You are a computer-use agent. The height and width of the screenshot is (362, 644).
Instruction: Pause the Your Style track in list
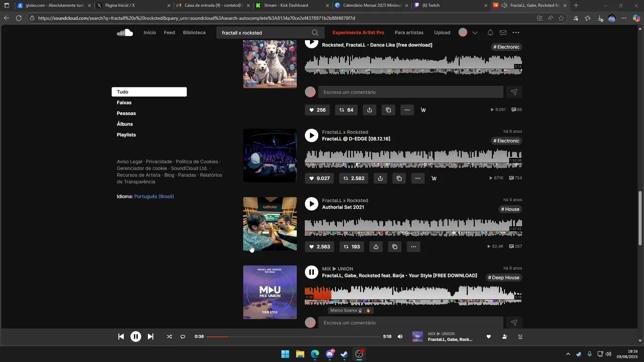click(311, 272)
